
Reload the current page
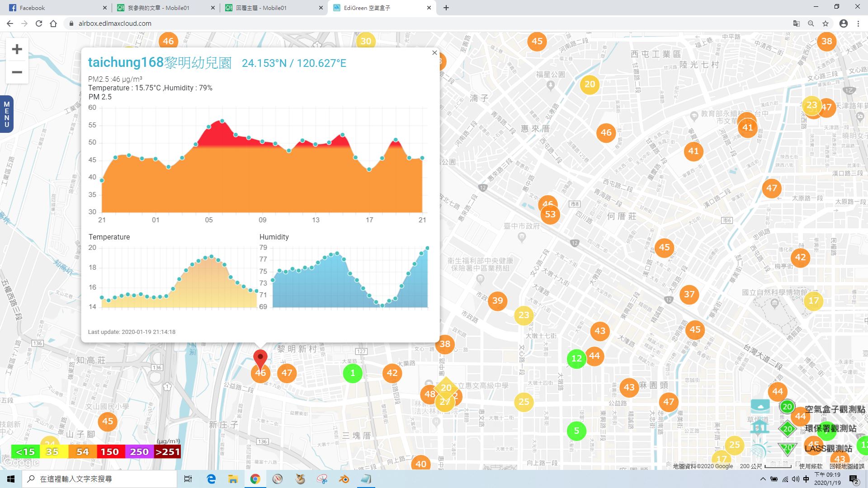tap(39, 23)
